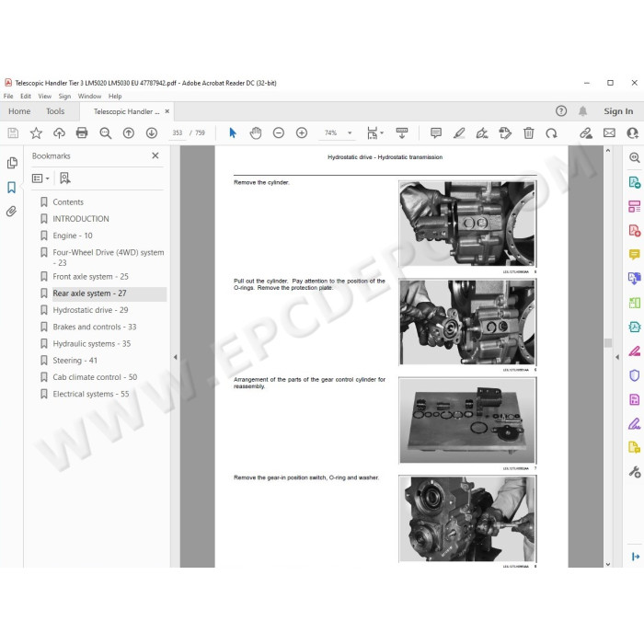This screenshot has width=644, height=644.
Task: Open the File menu
Action: click(8, 96)
